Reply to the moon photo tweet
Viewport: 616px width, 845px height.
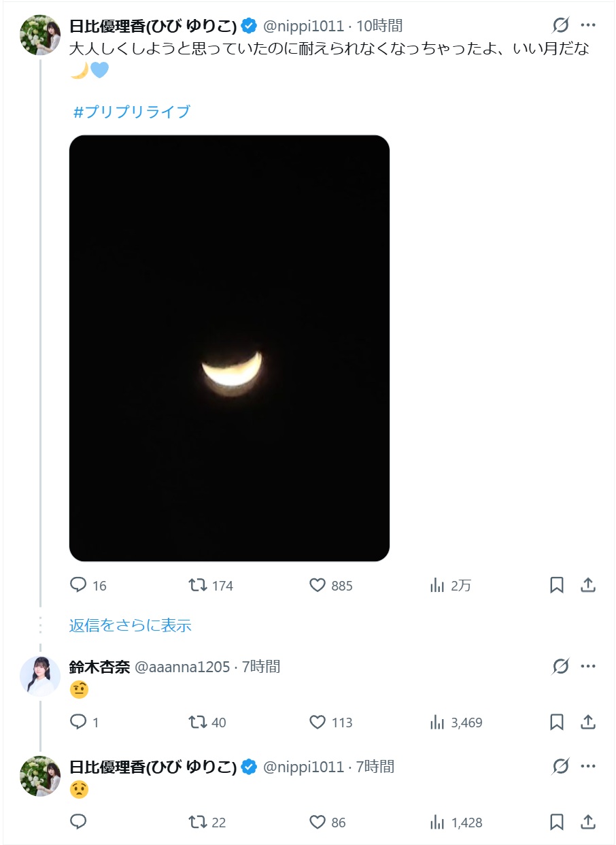pyautogui.click(x=80, y=585)
